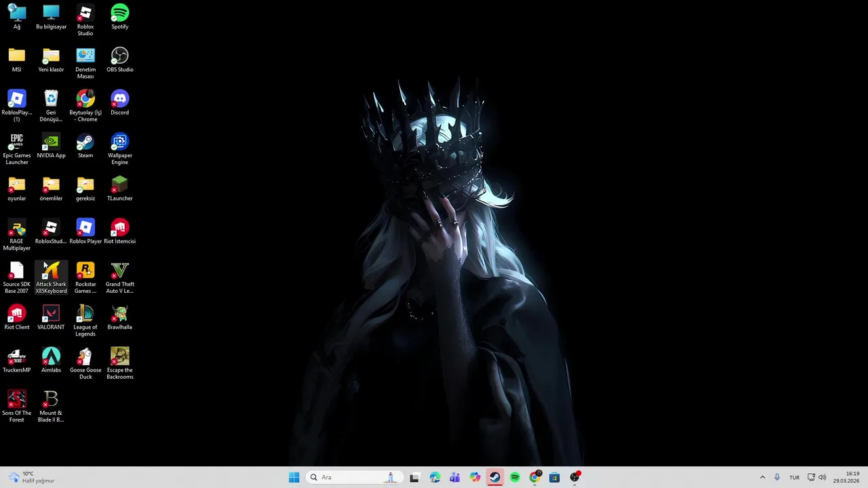Click the Ara taskbar search box

354,477
